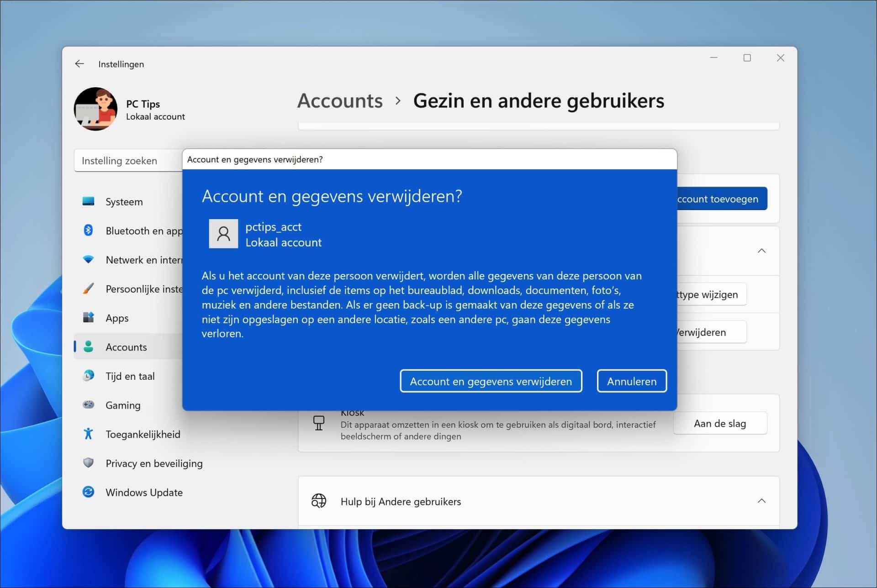Open the Gaming settings icon
The height and width of the screenshot is (588, 877).
[x=90, y=405]
